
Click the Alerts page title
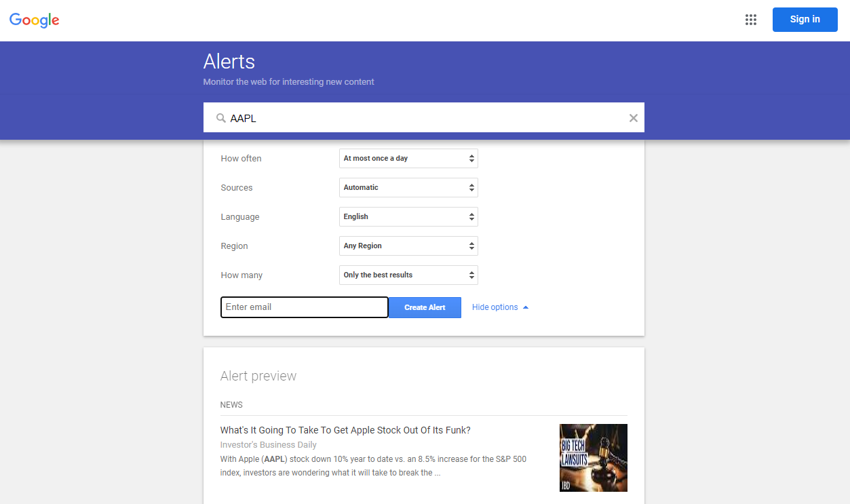[229, 62]
